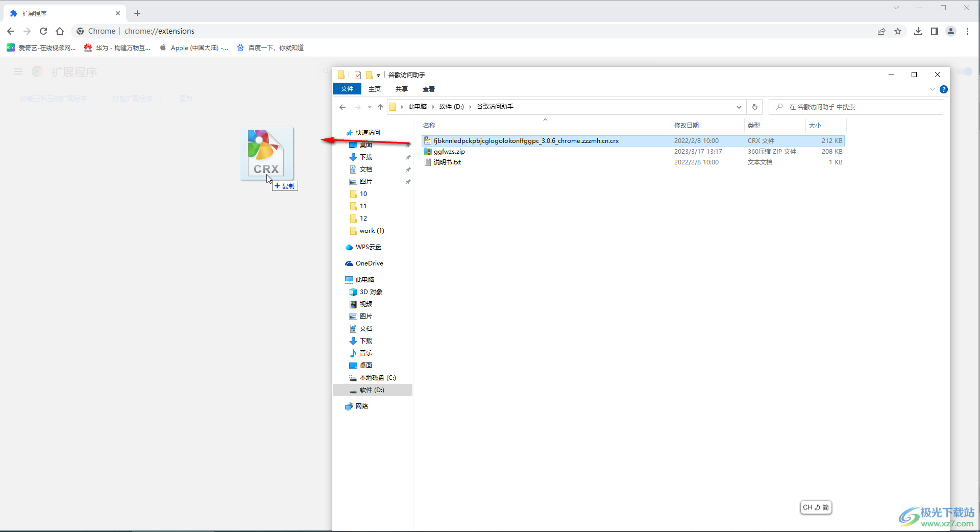Screen dimensions: 980x532
Task: Switch to the 查看 ribbon tab
Action: pos(428,89)
